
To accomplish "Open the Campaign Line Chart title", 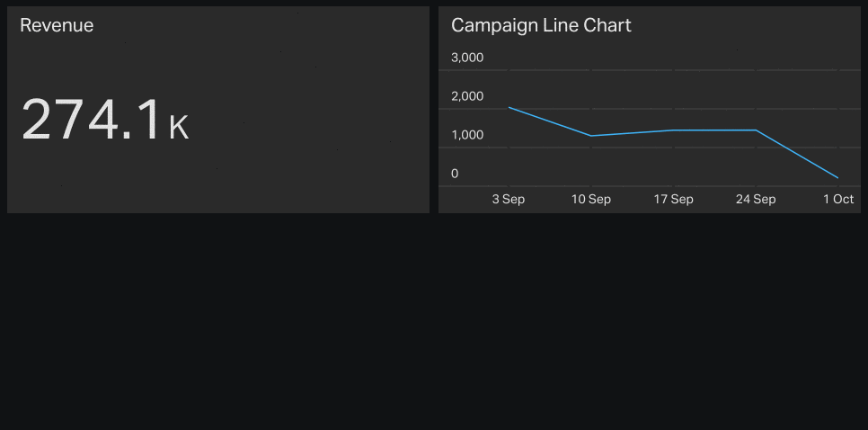I will 541,25.
